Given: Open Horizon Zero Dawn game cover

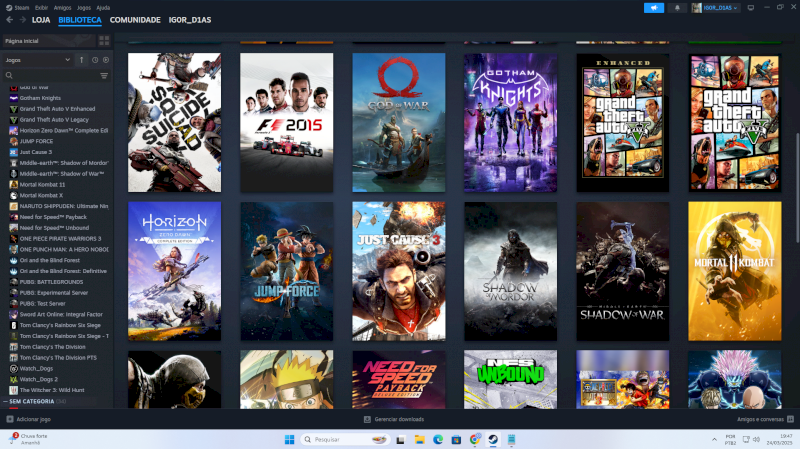Looking at the screenshot, I should coord(174,271).
